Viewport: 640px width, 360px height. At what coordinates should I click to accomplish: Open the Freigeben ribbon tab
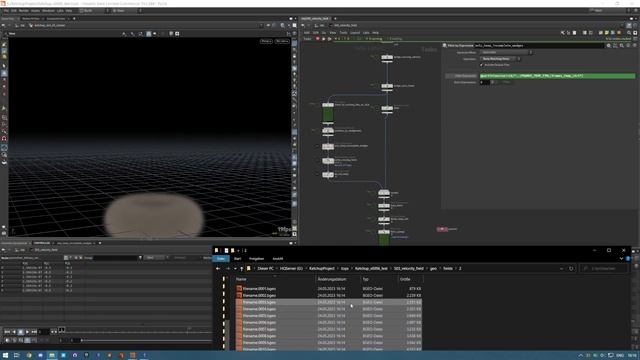coord(256,259)
